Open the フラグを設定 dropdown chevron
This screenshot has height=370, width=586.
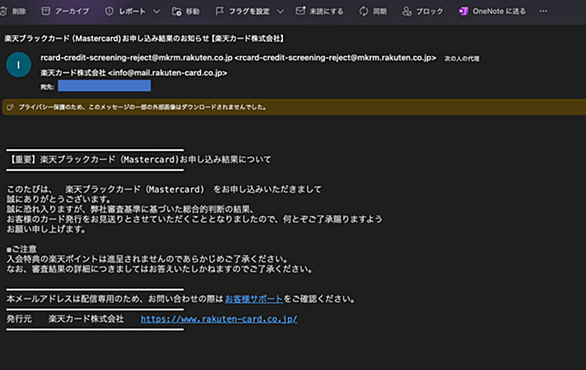click(x=280, y=12)
